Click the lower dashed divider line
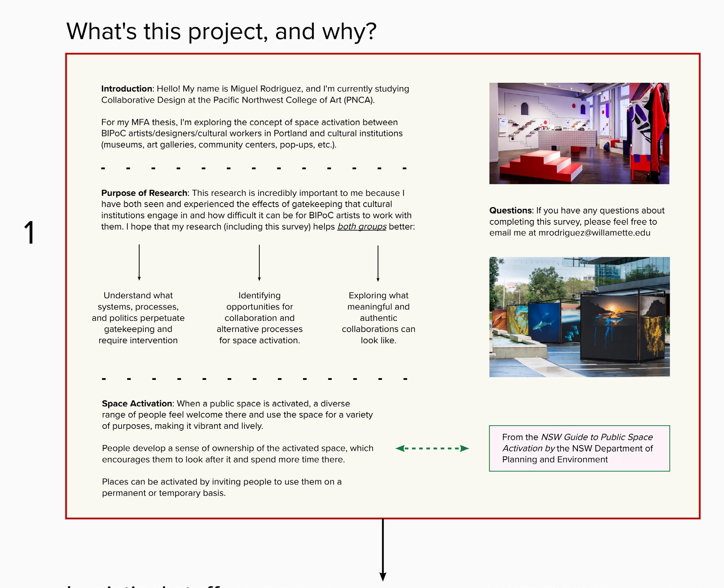The height and width of the screenshot is (588, 724). click(254, 379)
